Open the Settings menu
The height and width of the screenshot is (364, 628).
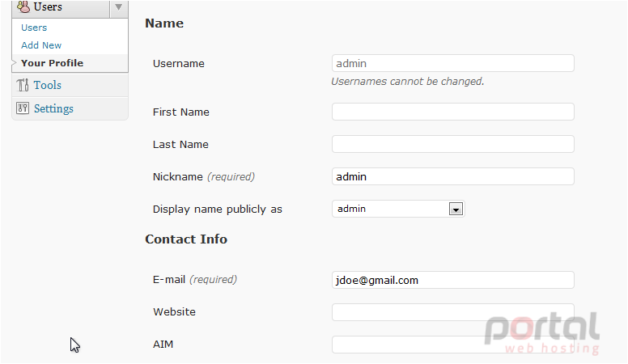tap(53, 108)
